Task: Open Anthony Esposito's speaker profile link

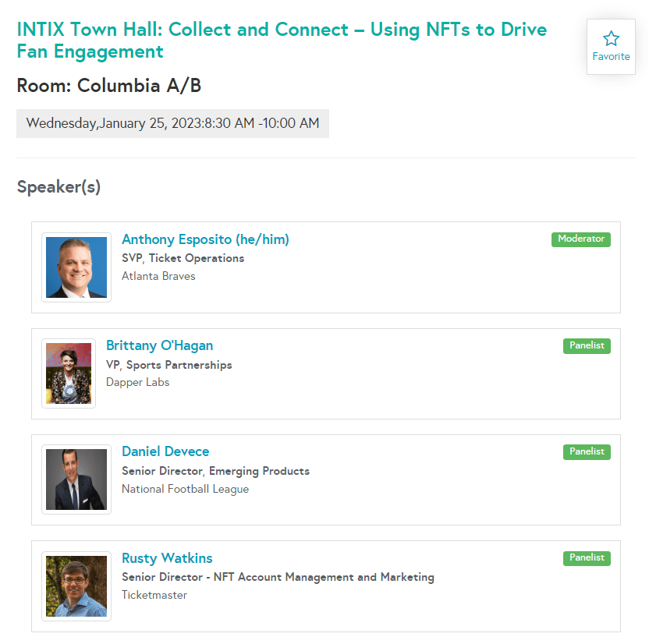Action: [x=205, y=239]
